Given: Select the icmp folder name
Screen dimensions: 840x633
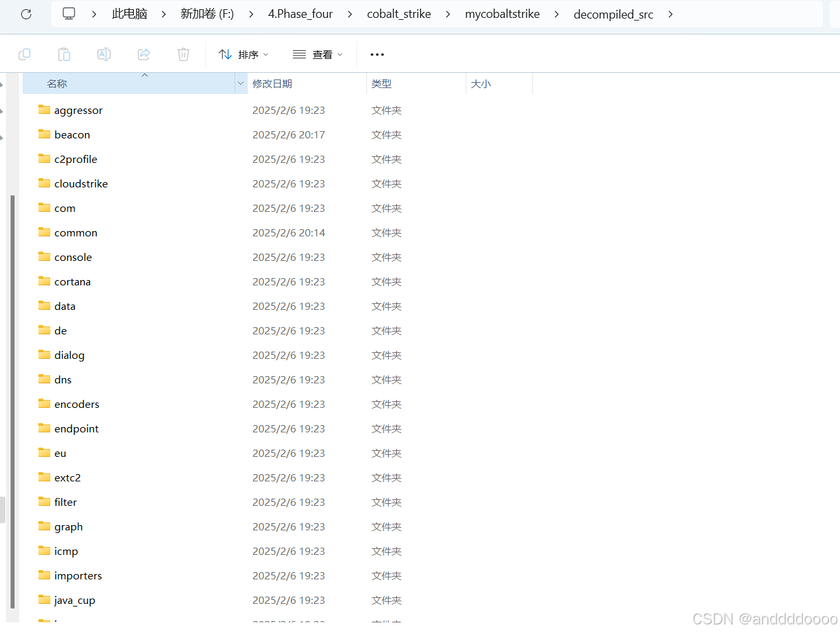Looking at the screenshot, I should tap(66, 552).
